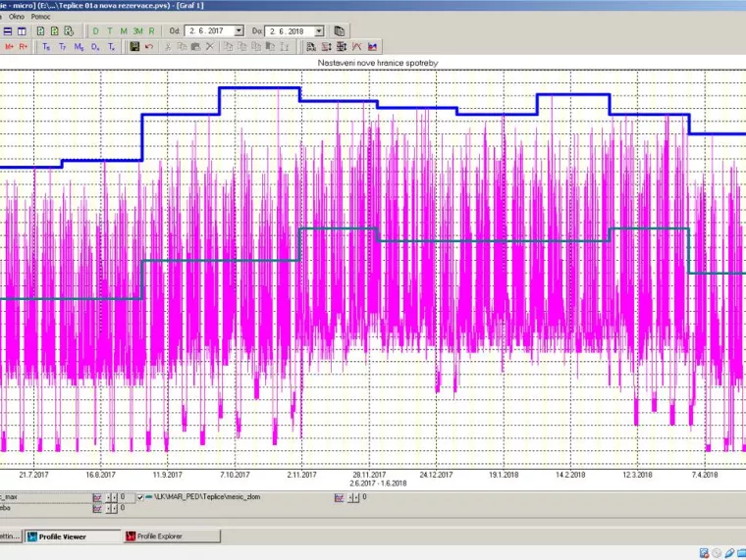Open the Okno menu
The image size is (746, 560).
point(16,17)
